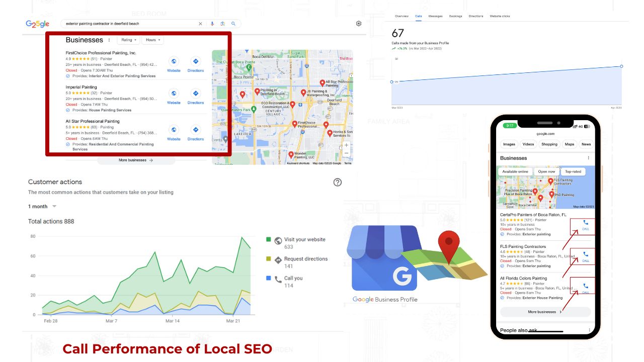Select the Mar 2023 data point on the calls chart
Image resolution: width=644 pixels, height=362 pixels.
392,82
